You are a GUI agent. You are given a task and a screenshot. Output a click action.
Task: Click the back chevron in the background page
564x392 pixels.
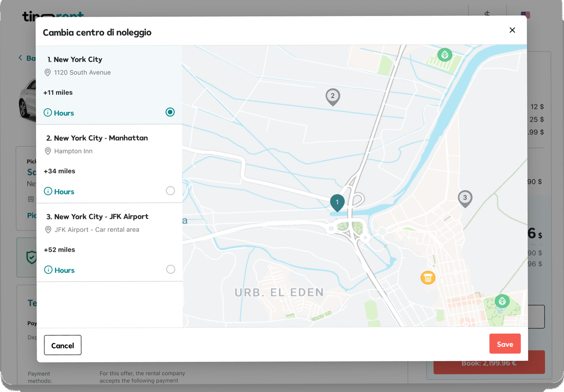point(20,58)
